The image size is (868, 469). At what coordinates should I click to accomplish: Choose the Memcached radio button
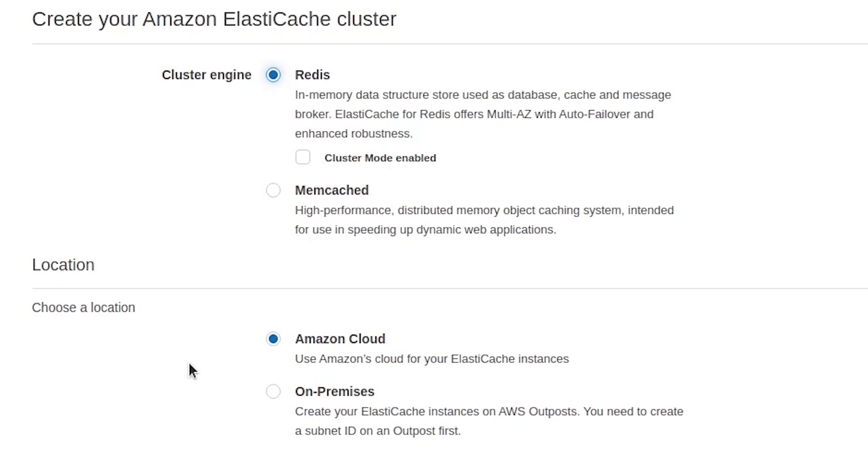(273, 190)
